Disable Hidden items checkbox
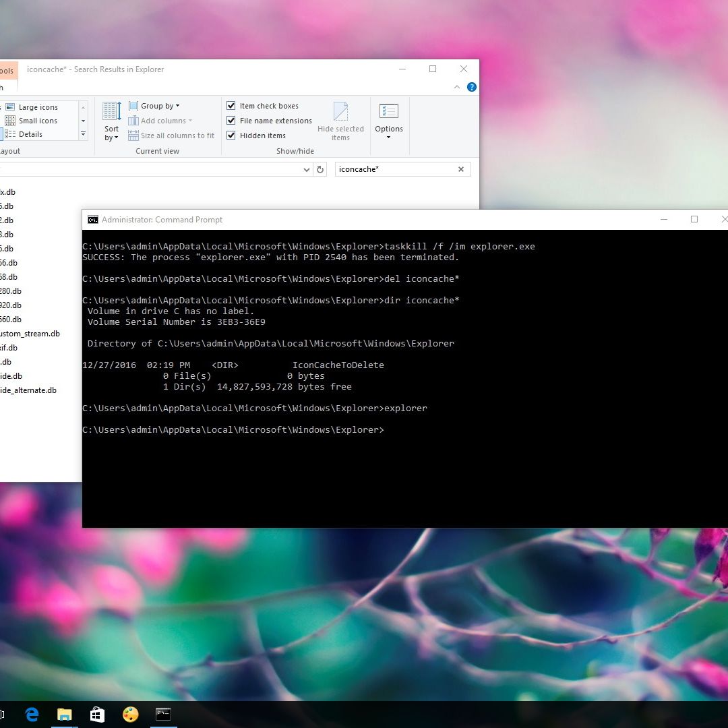 pyautogui.click(x=231, y=135)
